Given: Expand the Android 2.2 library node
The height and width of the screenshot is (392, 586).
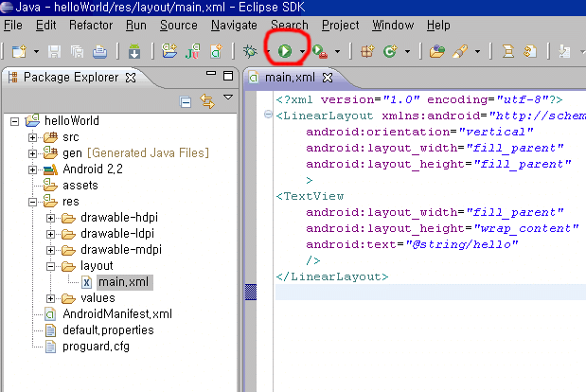Looking at the screenshot, I should (32, 169).
